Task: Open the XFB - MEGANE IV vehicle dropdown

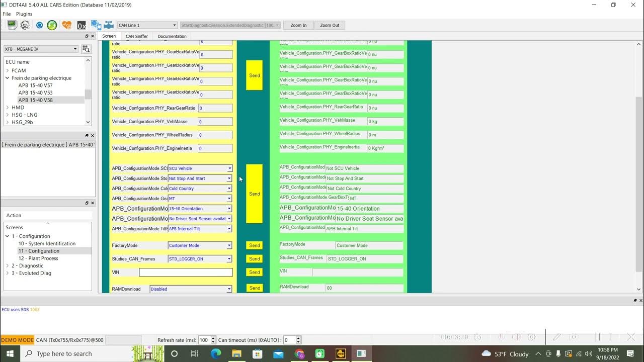Action: [x=41, y=49]
